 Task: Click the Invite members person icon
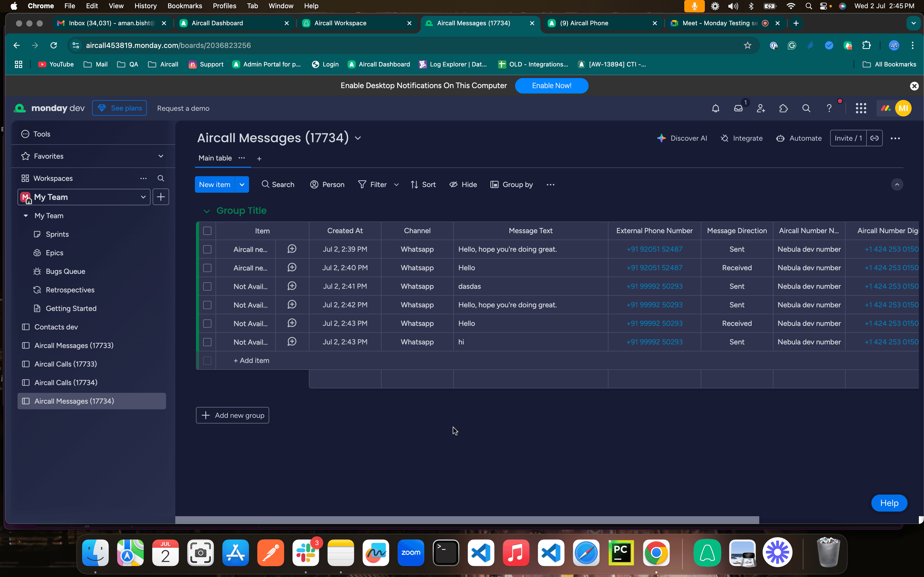click(761, 108)
